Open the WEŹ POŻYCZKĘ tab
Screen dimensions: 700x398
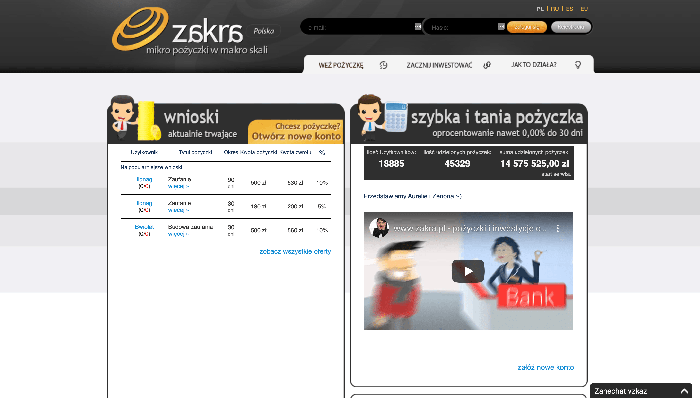[341, 65]
